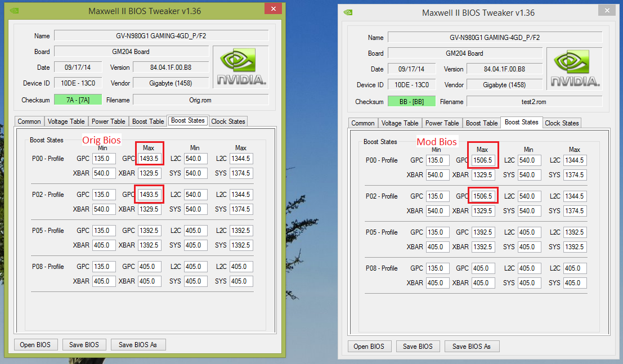Image resolution: width=623 pixels, height=364 pixels.
Task: Click P02 GPC Max field 1493.5
Action: [149, 195]
